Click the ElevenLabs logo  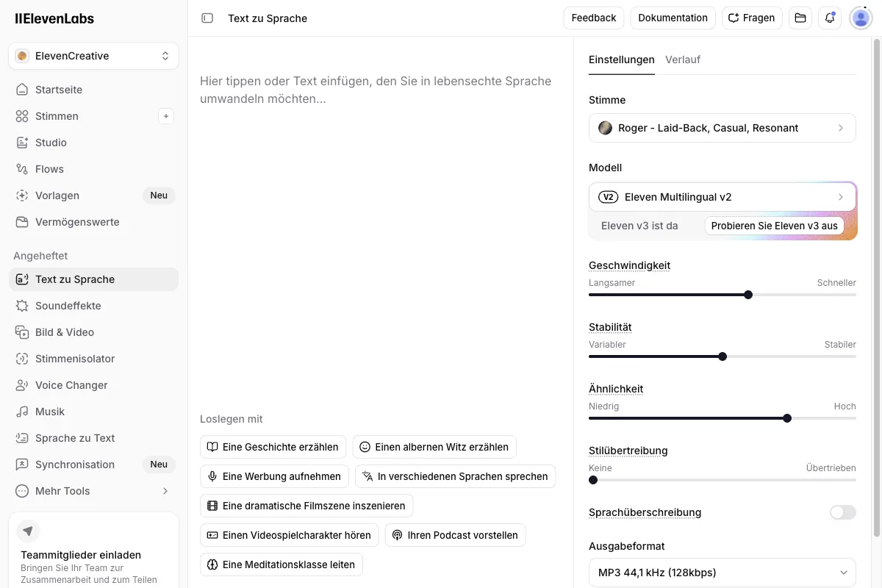click(54, 18)
